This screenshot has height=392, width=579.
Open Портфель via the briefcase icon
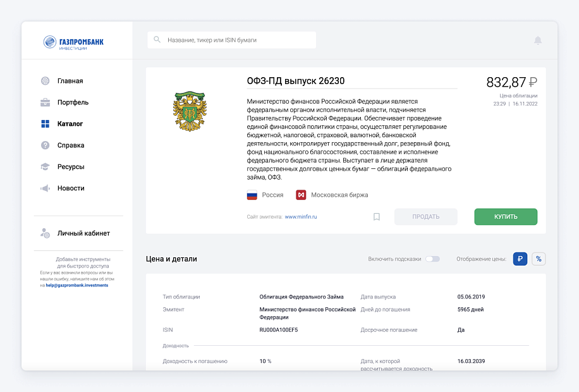click(x=45, y=102)
